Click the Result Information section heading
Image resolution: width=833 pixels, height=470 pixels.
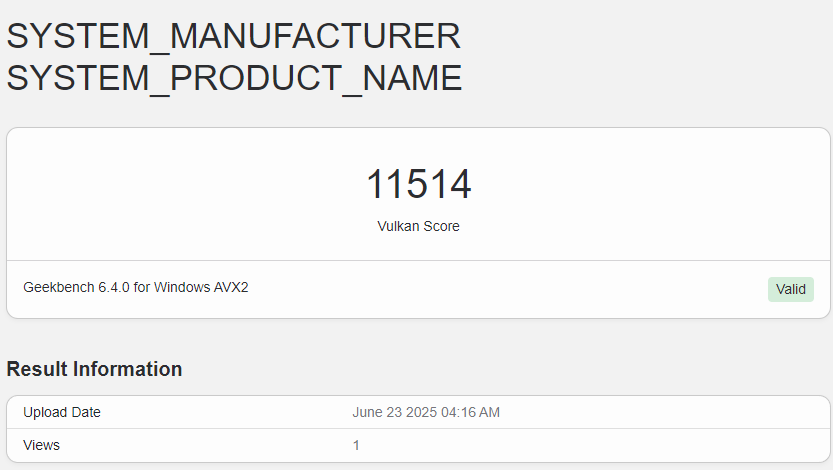94,369
